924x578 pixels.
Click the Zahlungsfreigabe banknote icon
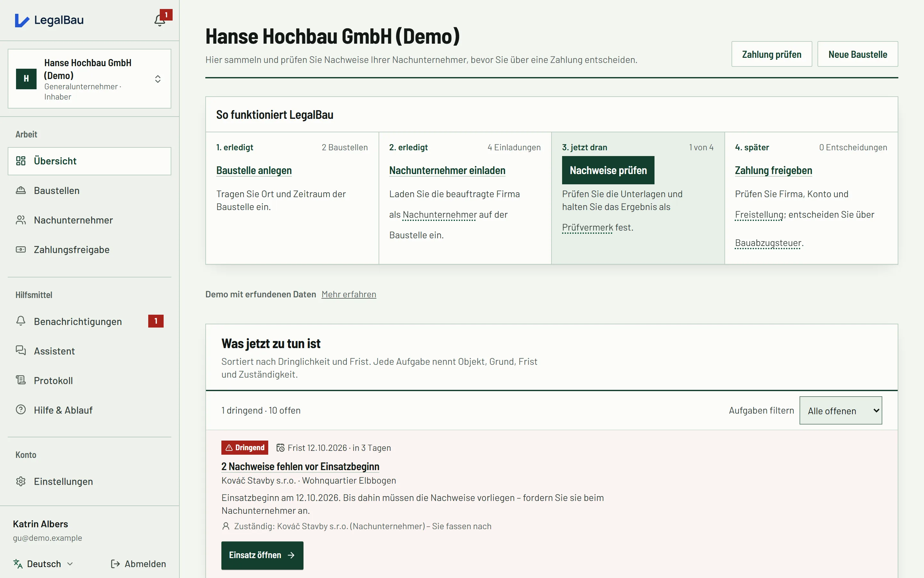(x=21, y=250)
